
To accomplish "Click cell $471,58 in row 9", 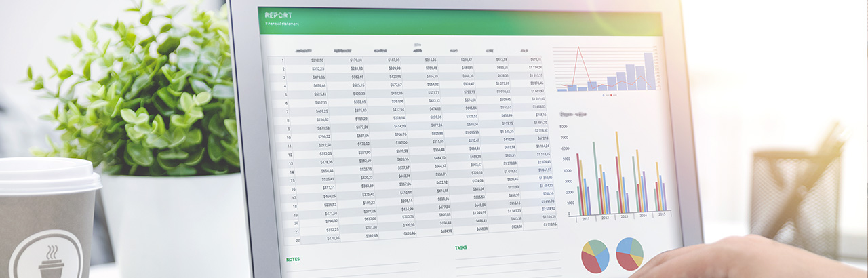I will [323, 128].
